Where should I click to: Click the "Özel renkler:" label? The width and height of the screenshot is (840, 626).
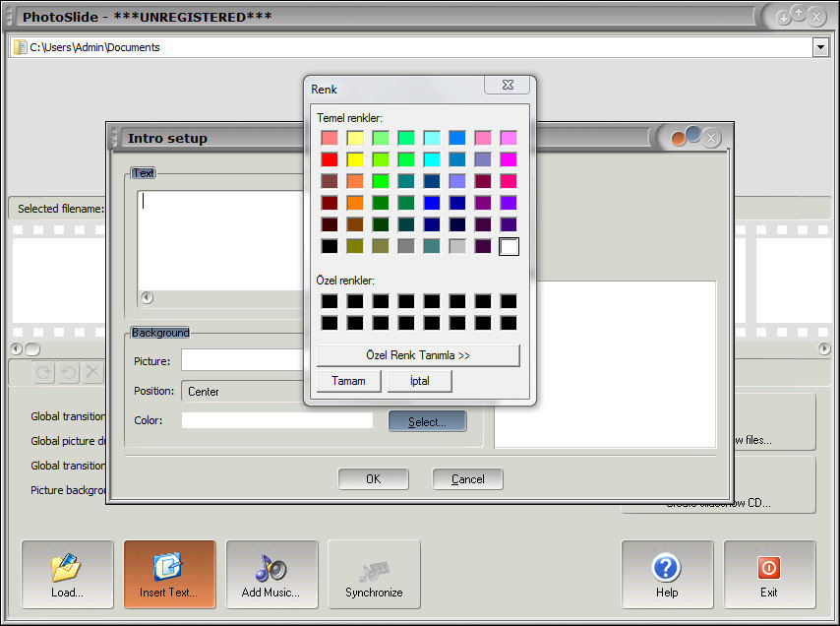tap(345, 281)
